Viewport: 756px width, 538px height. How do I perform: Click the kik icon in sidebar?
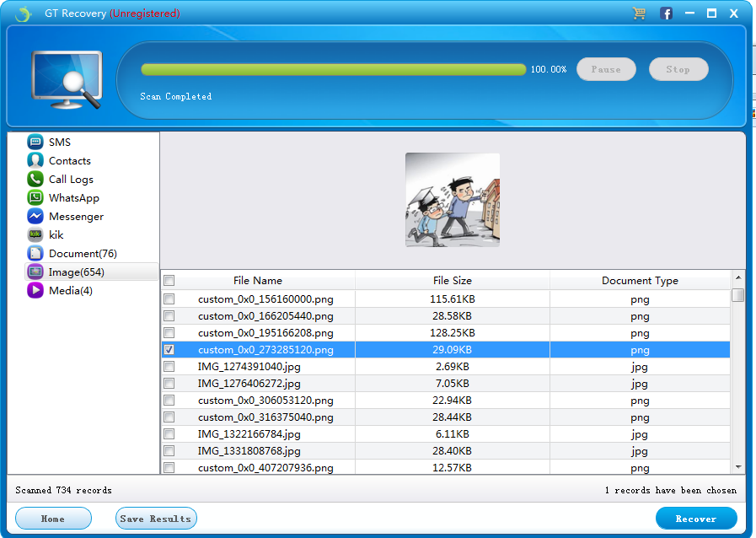35,234
